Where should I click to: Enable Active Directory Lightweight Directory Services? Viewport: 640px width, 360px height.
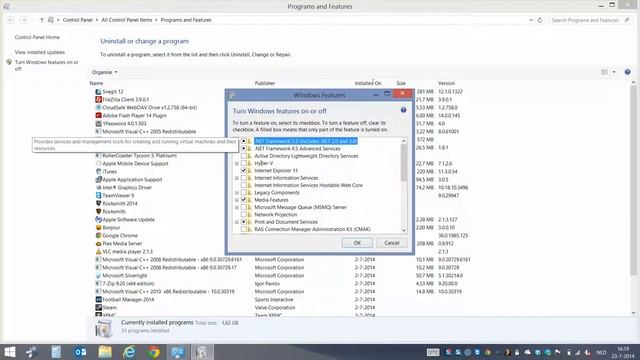[x=244, y=156]
